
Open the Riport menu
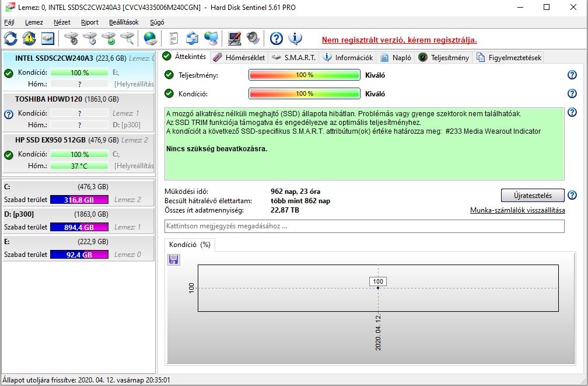90,22
